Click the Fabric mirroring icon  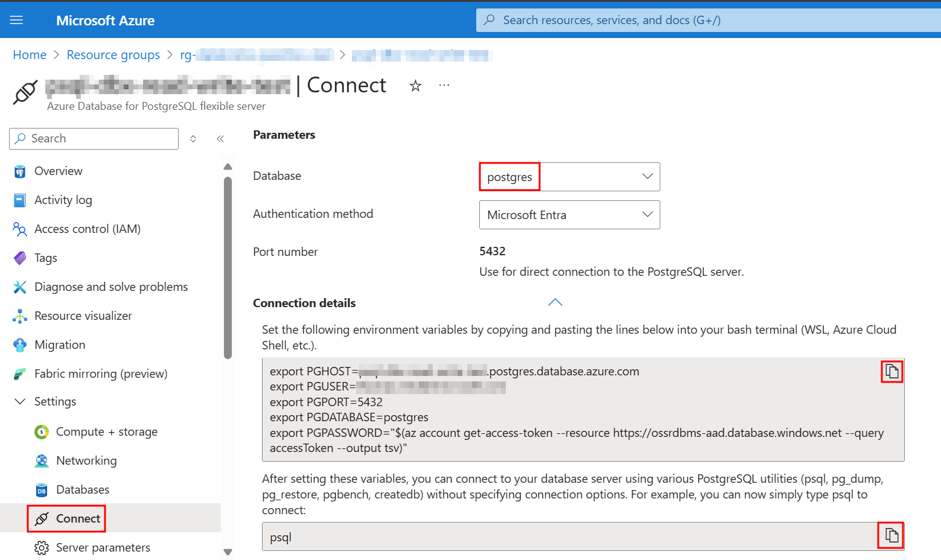[x=20, y=374]
